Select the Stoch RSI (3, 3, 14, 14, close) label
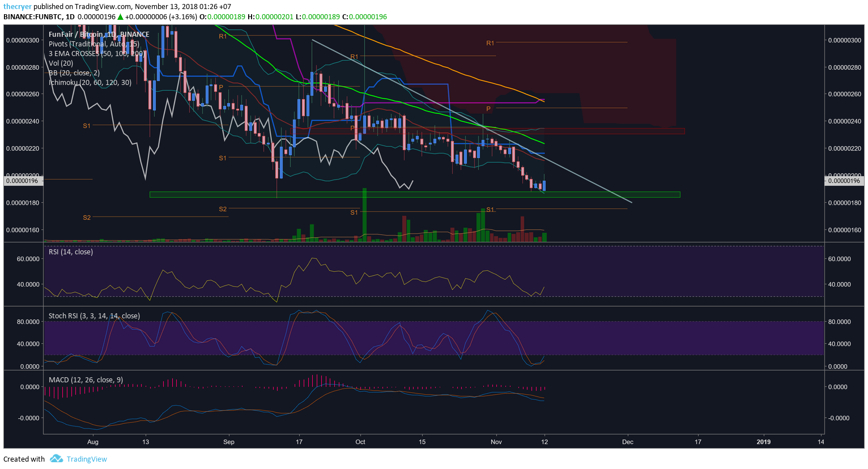Screen dimensions: 868x469 coord(94,315)
